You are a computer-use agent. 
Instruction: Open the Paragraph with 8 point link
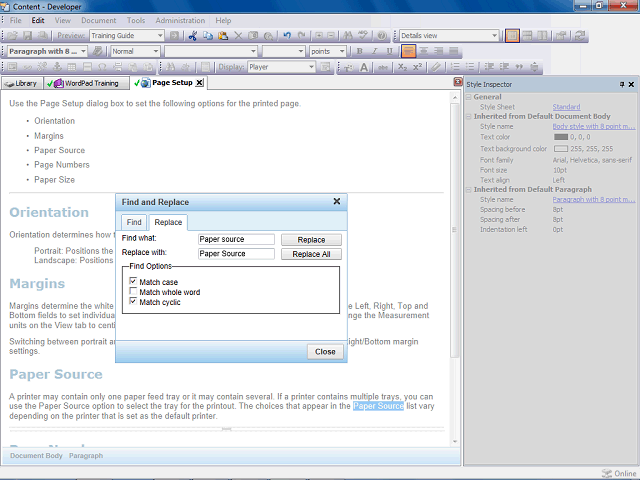coord(593,200)
